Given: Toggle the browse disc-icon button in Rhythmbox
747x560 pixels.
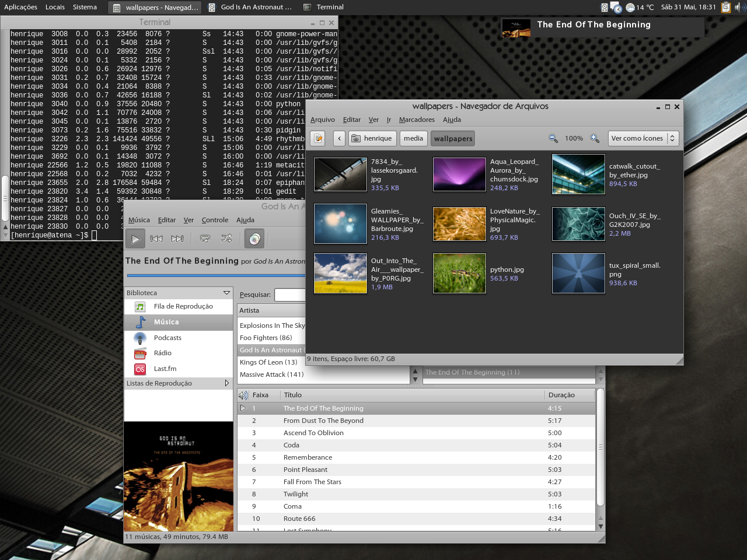Looking at the screenshot, I should click(254, 239).
